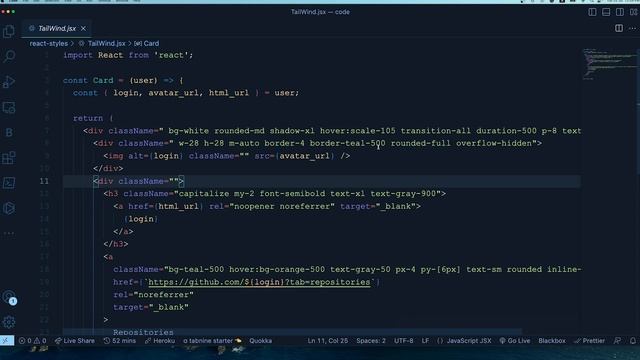This screenshot has width=640, height=360.
Task: Start Go Live server
Action: 515,340
